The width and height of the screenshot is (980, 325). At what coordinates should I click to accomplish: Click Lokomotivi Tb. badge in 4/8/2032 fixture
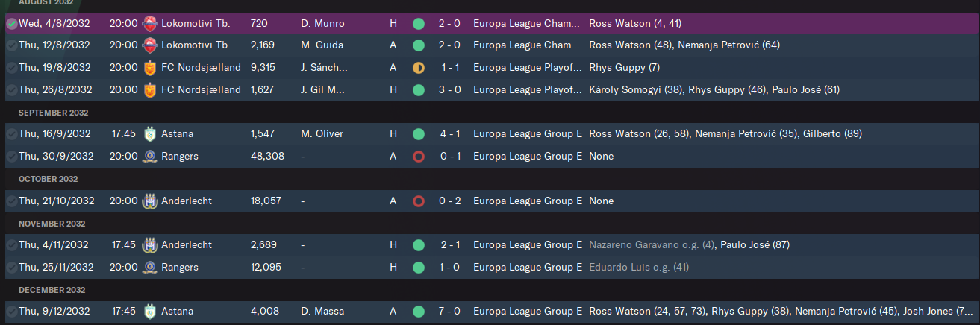(x=151, y=23)
